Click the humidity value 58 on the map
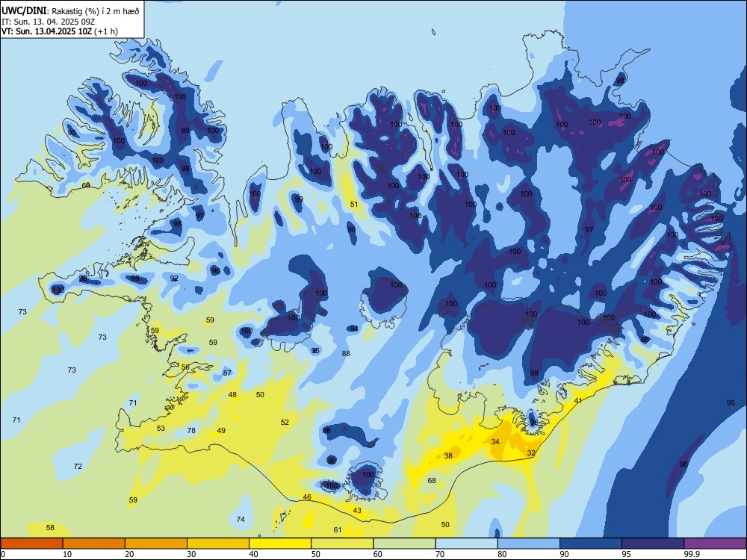 point(50,527)
